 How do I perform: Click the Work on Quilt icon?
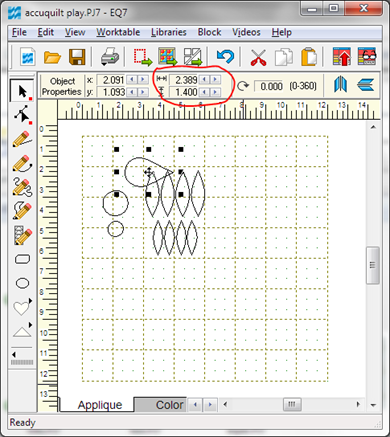[x=168, y=57]
